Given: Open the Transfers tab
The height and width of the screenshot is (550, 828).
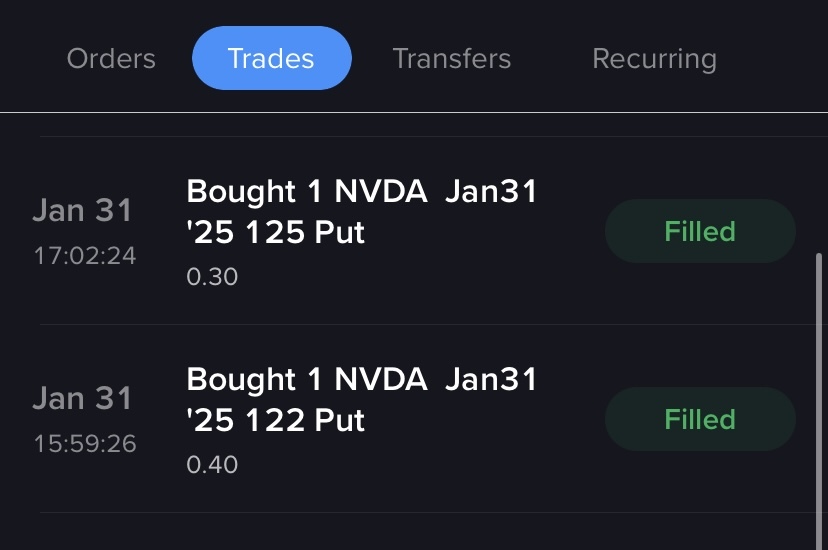Looking at the screenshot, I should [451, 59].
